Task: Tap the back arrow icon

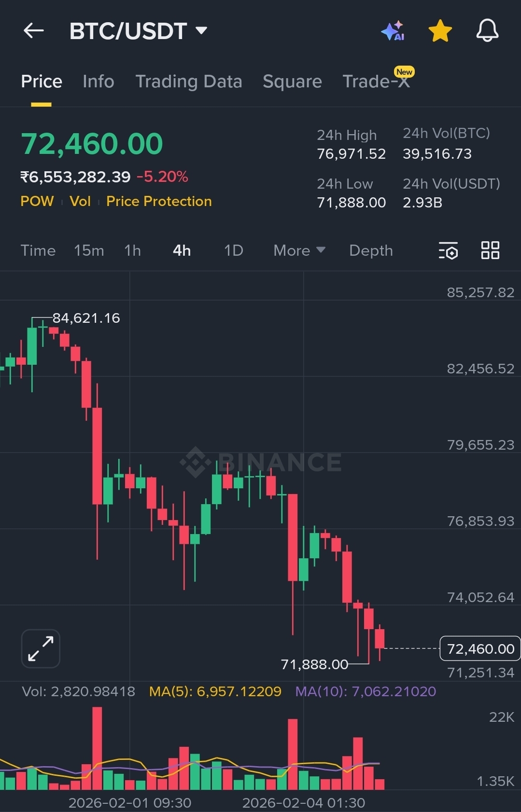Action: pyautogui.click(x=34, y=31)
